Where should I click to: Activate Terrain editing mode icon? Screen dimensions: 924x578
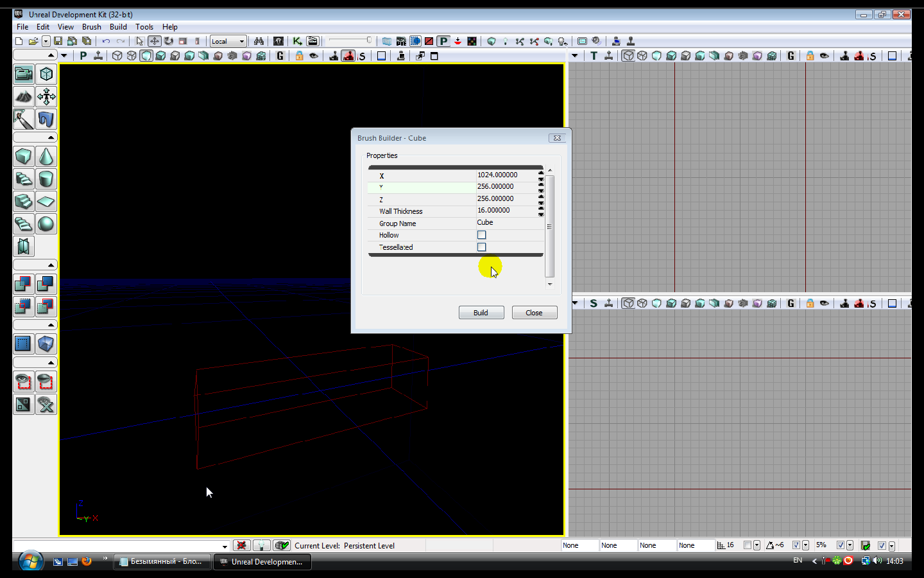tap(24, 97)
